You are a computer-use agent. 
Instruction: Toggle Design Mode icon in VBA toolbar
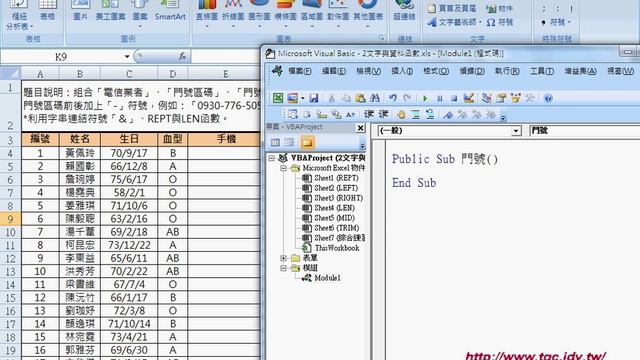click(469, 98)
